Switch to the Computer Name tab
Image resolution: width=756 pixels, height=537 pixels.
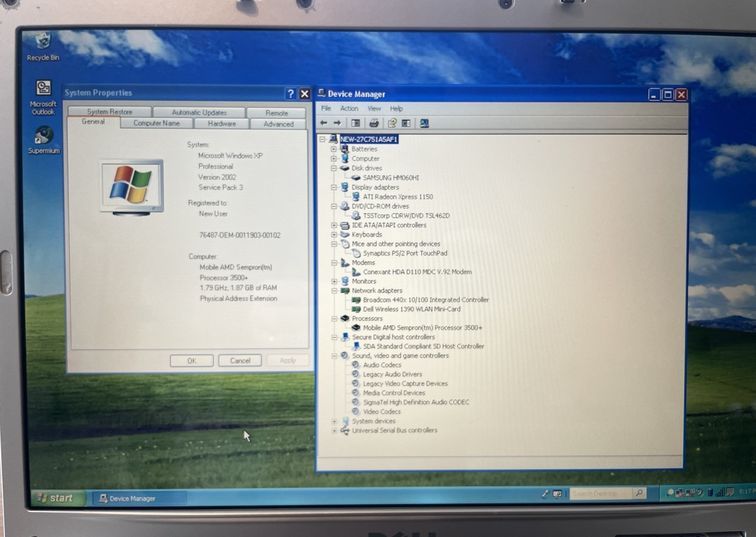pos(156,123)
